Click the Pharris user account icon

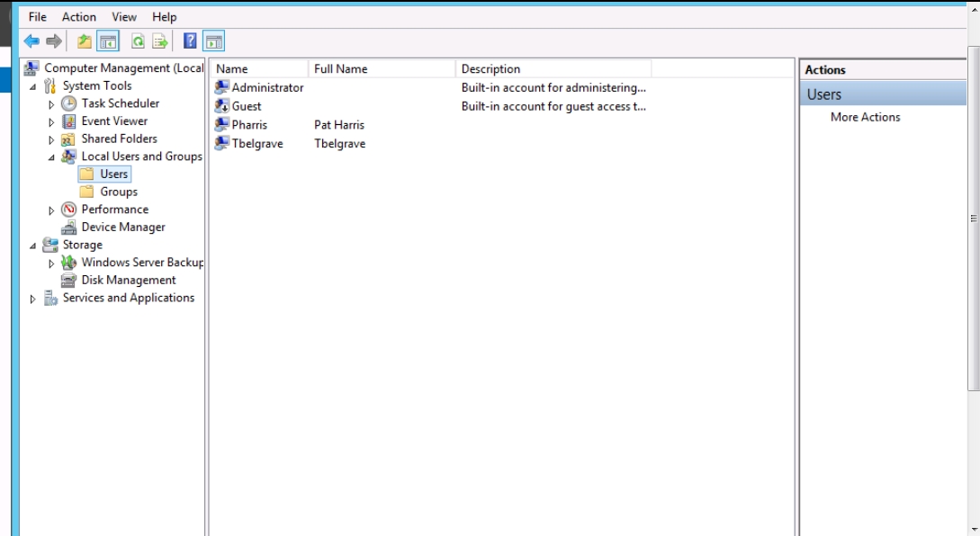[x=222, y=125]
